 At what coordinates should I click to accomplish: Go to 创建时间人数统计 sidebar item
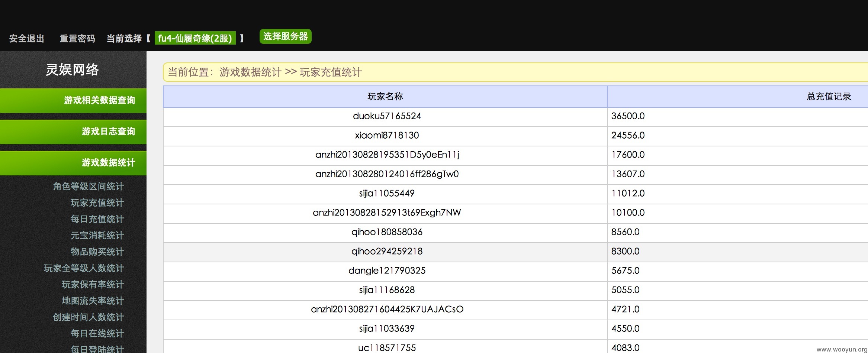(88, 317)
